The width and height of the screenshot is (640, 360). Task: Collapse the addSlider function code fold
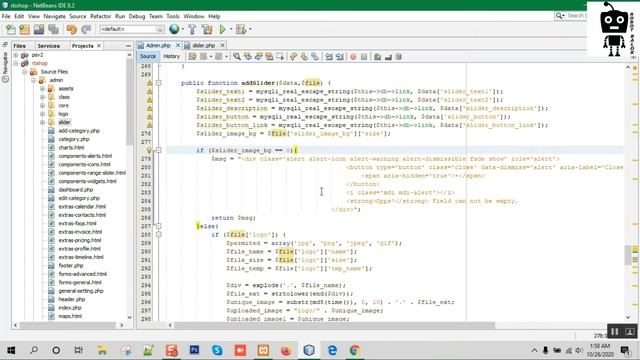158,83
